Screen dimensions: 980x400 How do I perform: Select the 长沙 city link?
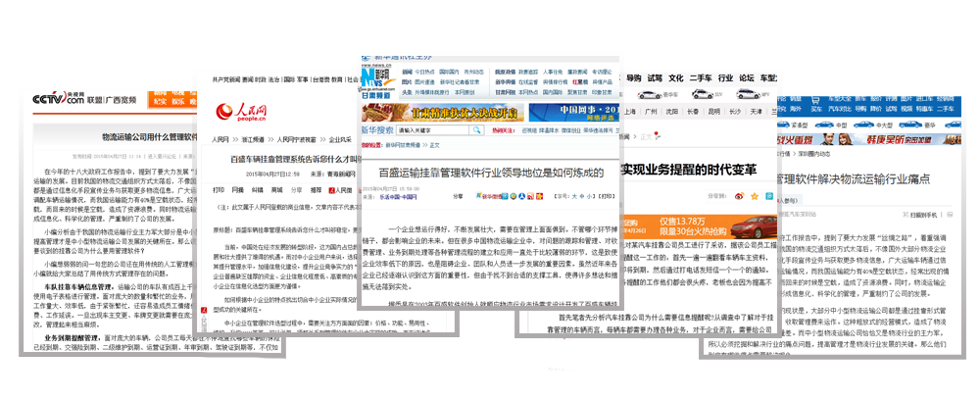pos(734,112)
